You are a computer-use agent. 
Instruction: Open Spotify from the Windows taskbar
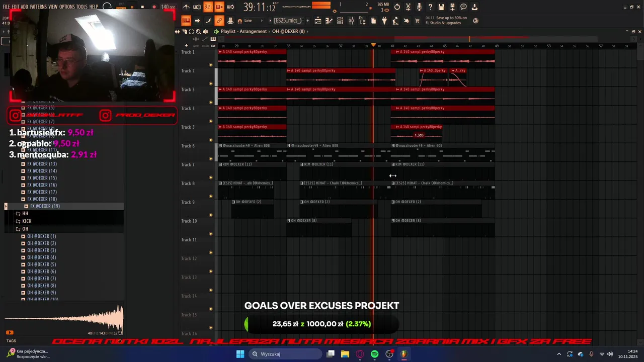coord(374,354)
